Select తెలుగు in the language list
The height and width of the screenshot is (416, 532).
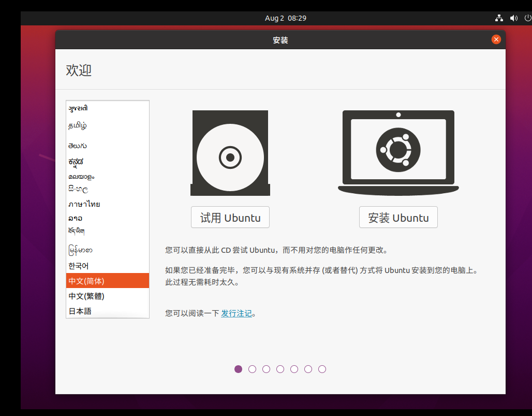(x=108, y=146)
